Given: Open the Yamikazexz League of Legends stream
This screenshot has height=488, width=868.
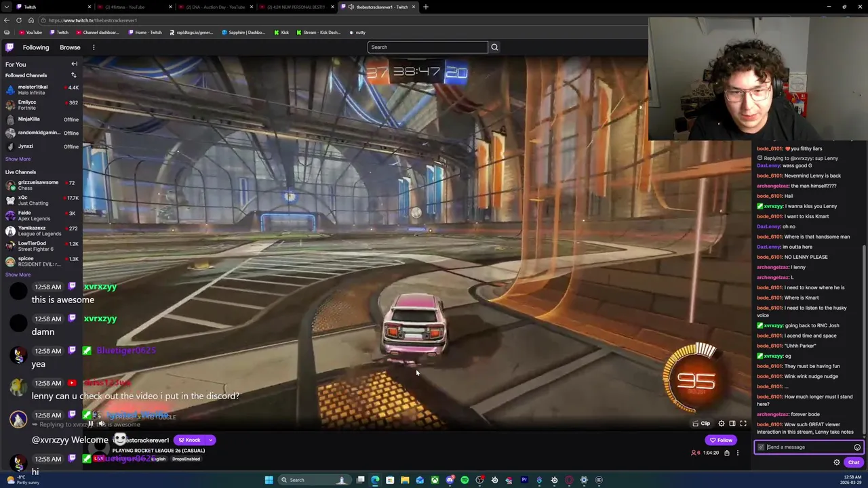Looking at the screenshot, I should (x=41, y=230).
